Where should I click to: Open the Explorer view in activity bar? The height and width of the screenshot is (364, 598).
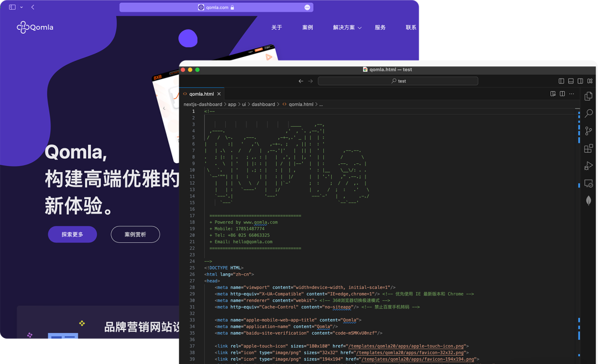pyautogui.click(x=589, y=96)
